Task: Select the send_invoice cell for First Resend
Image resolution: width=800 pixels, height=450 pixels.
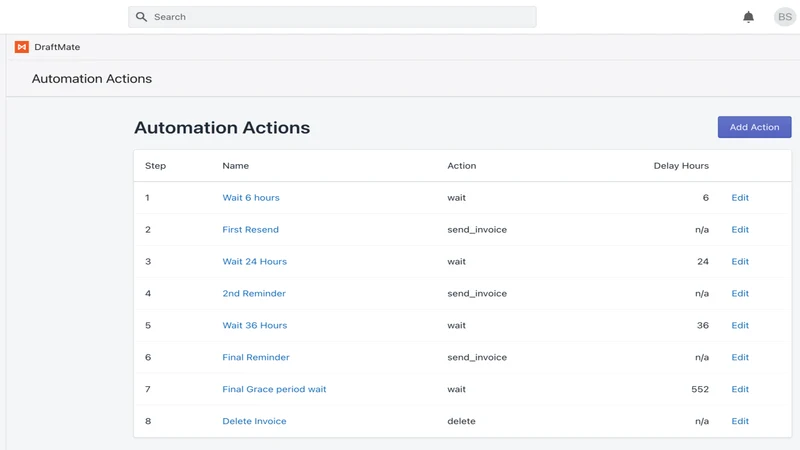Action: [x=477, y=230]
